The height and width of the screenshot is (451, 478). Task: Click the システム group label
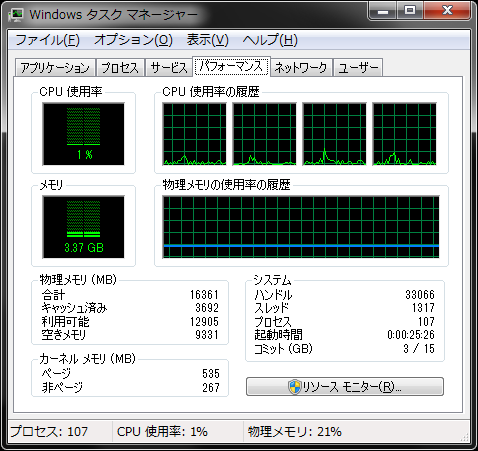[272, 280]
